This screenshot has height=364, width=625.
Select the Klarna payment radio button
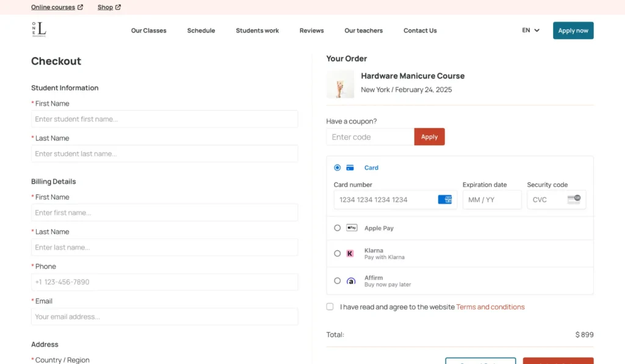click(x=338, y=254)
